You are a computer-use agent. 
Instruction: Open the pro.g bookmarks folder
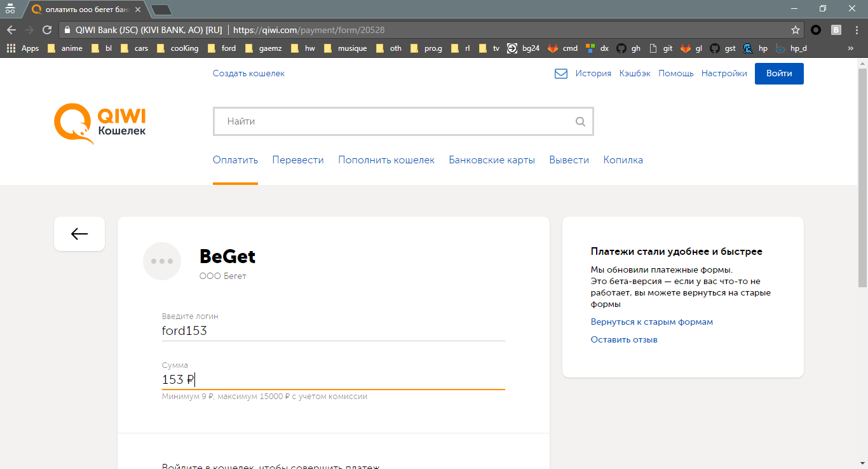coord(426,48)
